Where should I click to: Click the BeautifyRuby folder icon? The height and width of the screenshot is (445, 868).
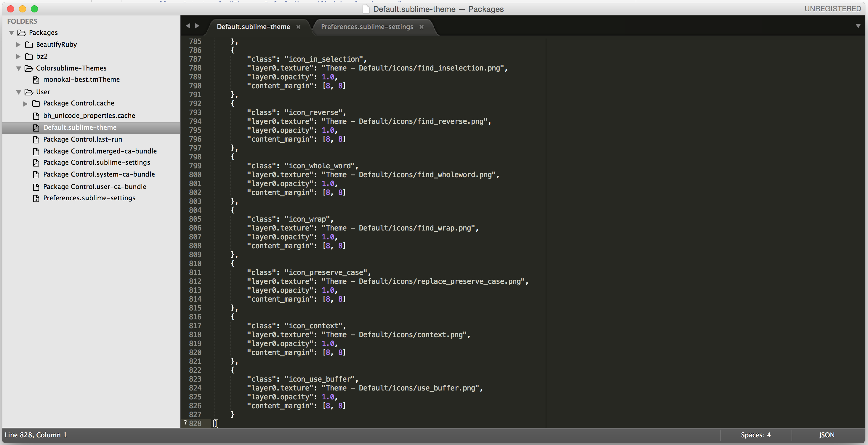click(x=29, y=44)
